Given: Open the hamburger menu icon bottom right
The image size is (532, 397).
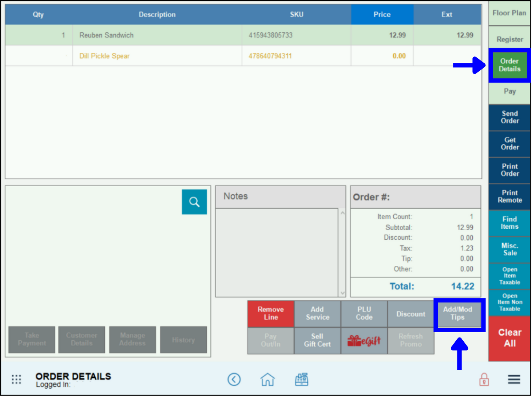Looking at the screenshot, I should coord(514,379).
